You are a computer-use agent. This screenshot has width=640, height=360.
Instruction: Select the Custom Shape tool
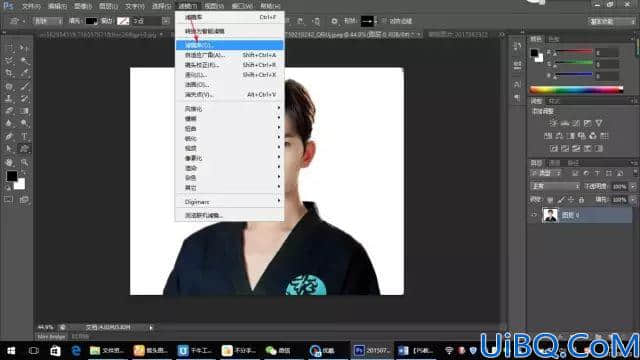click(x=24, y=148)
